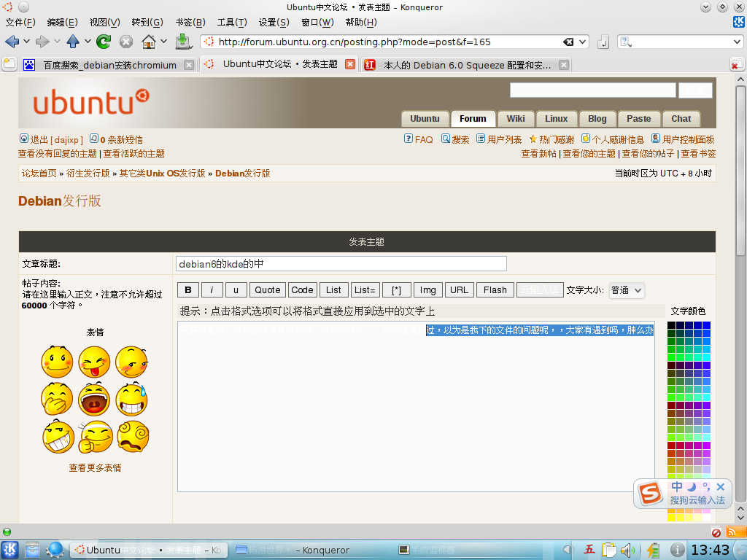Viewport: 747px width, 560px height.
Task: Close the current tab using the tab-bar corner icon
Action: coord(737,65)
